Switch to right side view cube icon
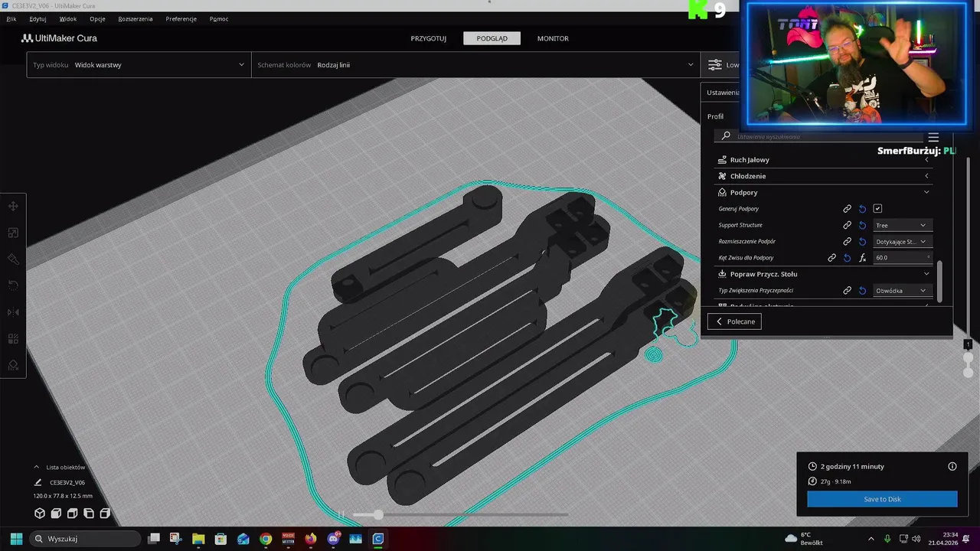Viewport: 980px width, 551px height. (x=105, y=514)
